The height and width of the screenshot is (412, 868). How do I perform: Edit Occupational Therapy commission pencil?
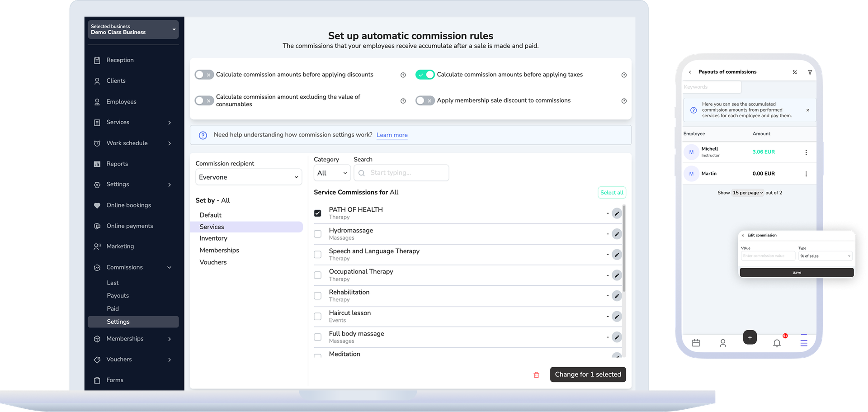pos(617,275)
